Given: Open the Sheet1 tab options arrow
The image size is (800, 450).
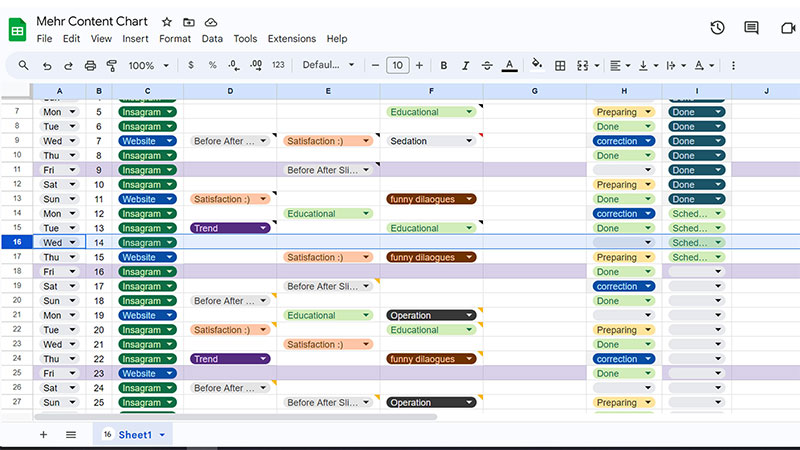Looking at the screenshot, I should 162,435.
